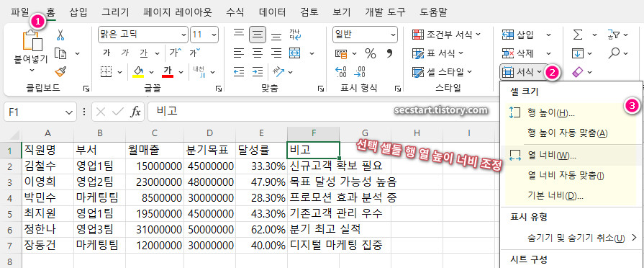The width and height of the screenshot is (644, 268).
Task: Apply percent style
Action: tap(371, 53)
